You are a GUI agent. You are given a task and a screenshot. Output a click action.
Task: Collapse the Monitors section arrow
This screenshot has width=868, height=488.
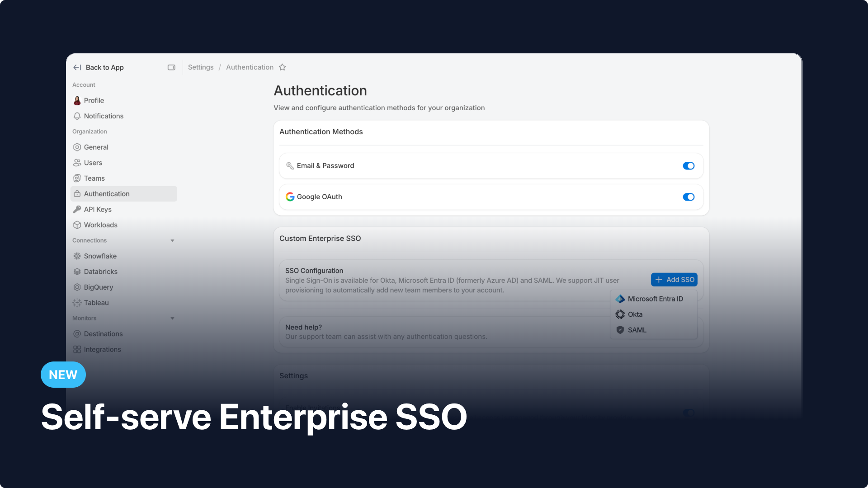click(x=172, y=319)
